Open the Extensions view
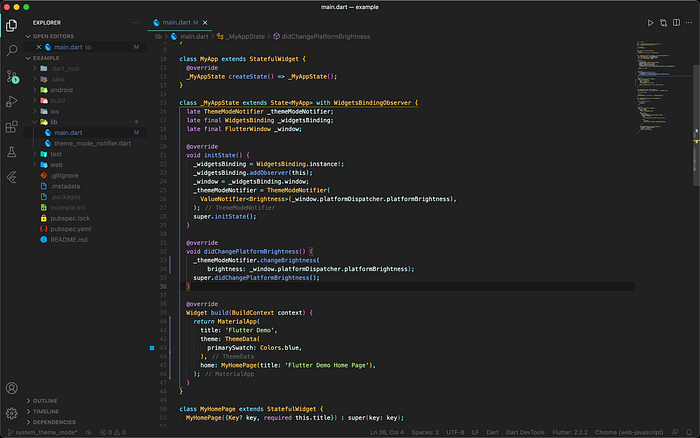 click(12, 127)
